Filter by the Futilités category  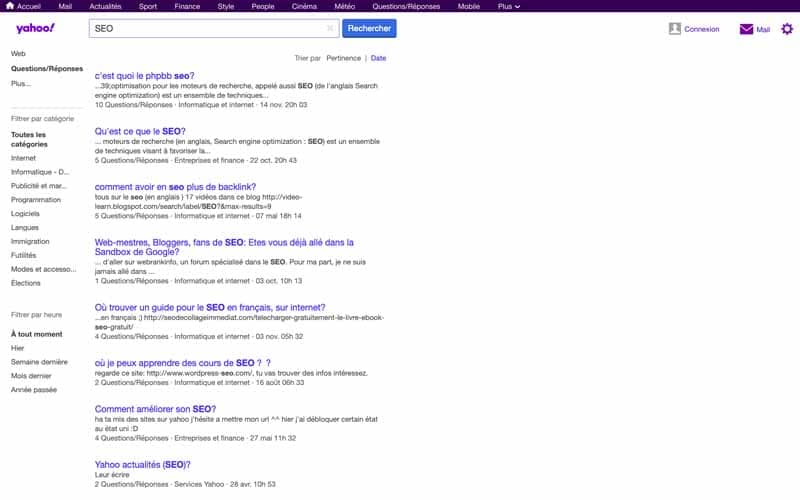(23, 255)
